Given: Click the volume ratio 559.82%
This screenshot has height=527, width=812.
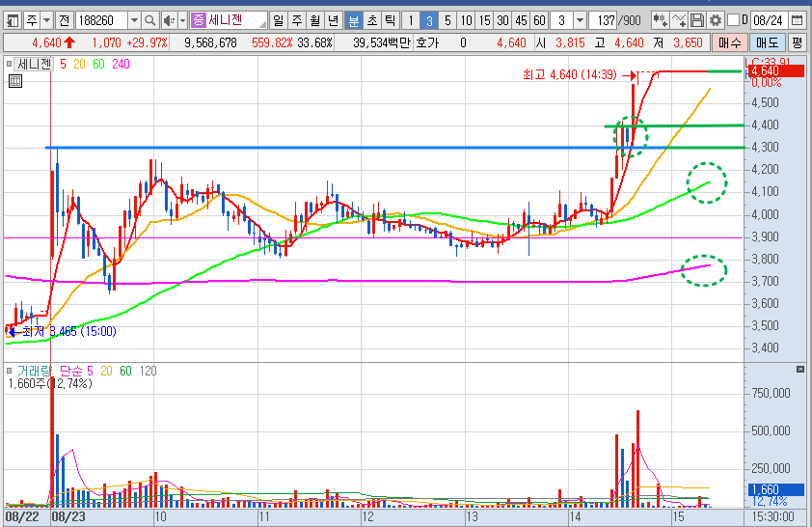Looking at the screenshot, I should [x=273, y=42].
